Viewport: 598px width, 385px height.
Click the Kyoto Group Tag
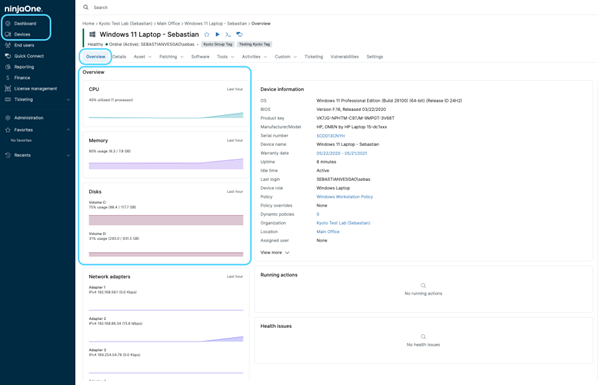(x=217, y=44)
